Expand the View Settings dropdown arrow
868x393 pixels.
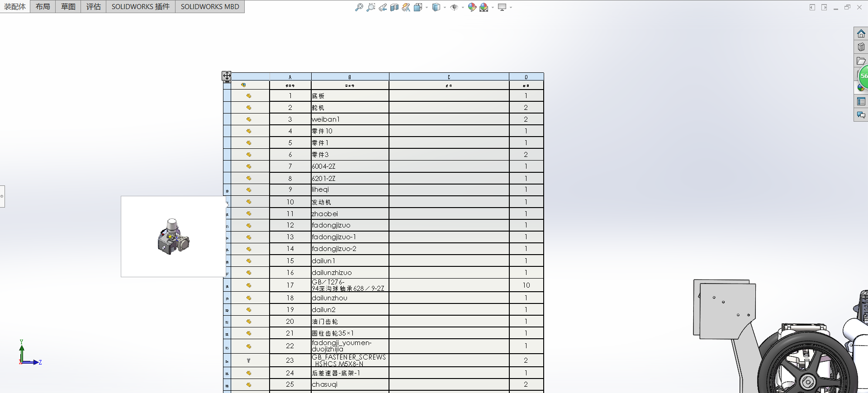tap(511, 7)
